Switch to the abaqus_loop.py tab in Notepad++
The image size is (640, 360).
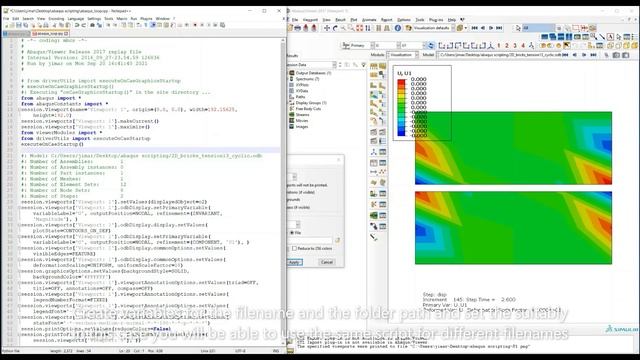pos(50,33)
